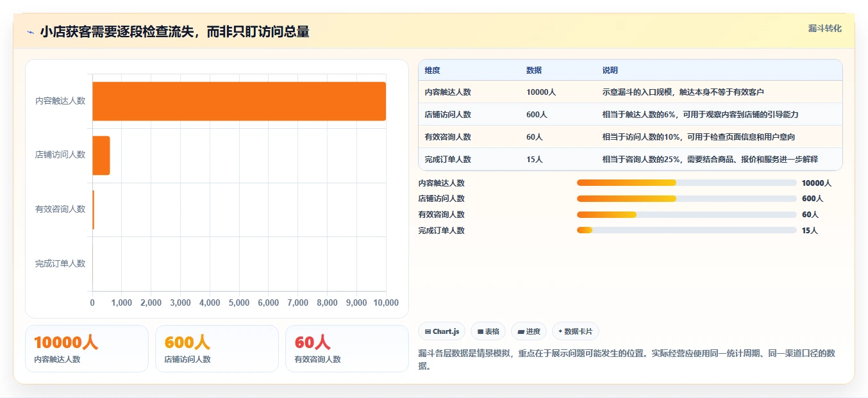Click the description starting 相当于触达人数的6%
Image resolution: width=868 pixels, height=398 pixels.
tap(700, 115)
